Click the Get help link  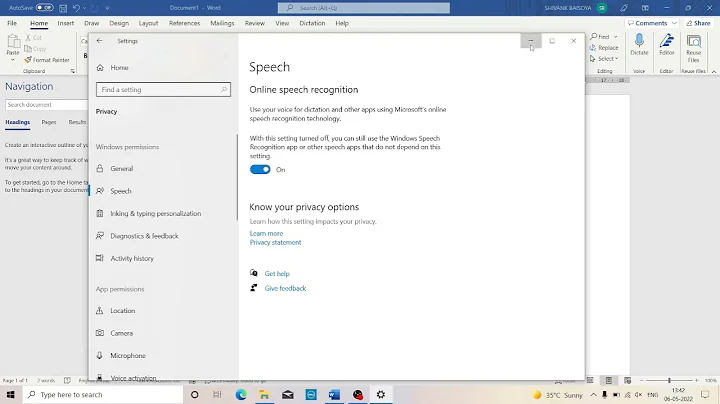click(277, 274)
